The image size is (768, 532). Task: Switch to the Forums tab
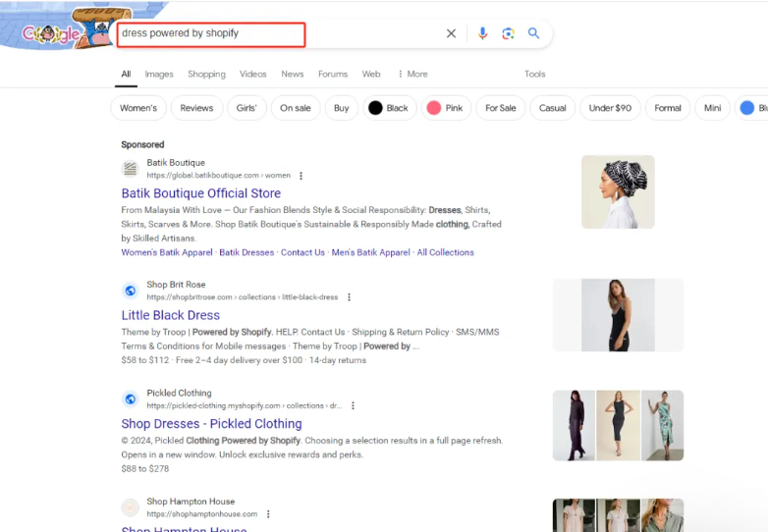[x=333, y=74]
